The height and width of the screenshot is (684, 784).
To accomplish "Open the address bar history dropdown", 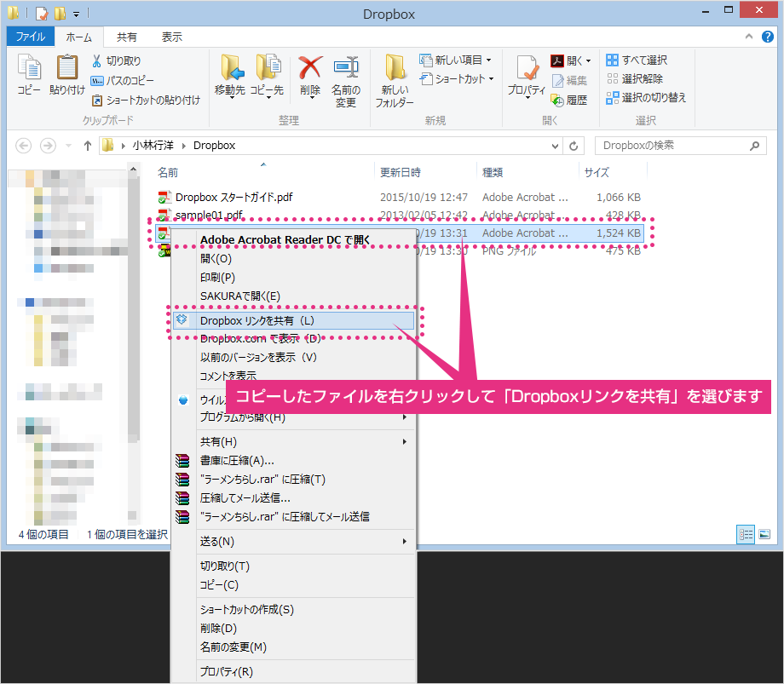I will click(555, 146).
